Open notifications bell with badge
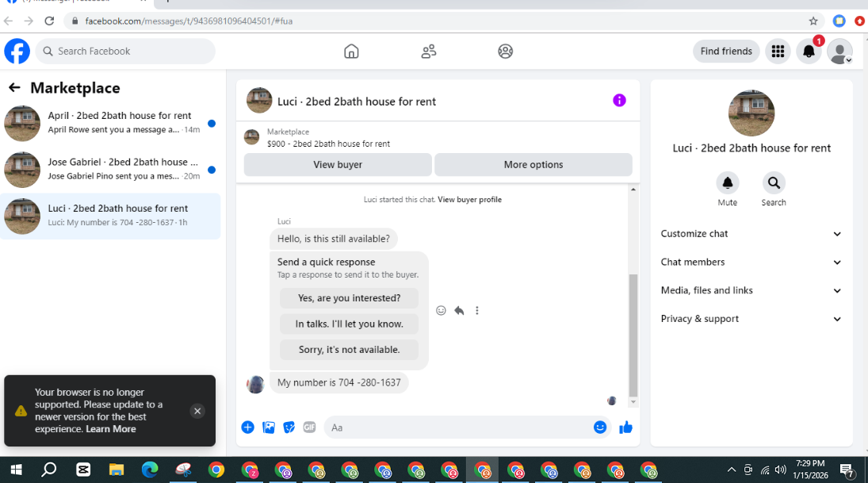Screen dimensions: 868x483 click(809, 52)
